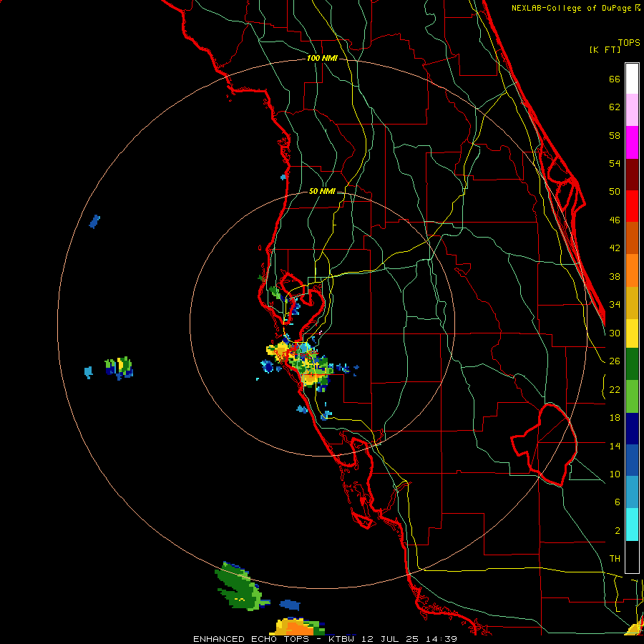Click the dark orange swatch beside 42
The width and height of the screenshot is (644, 644).
(x=632, y=238)
